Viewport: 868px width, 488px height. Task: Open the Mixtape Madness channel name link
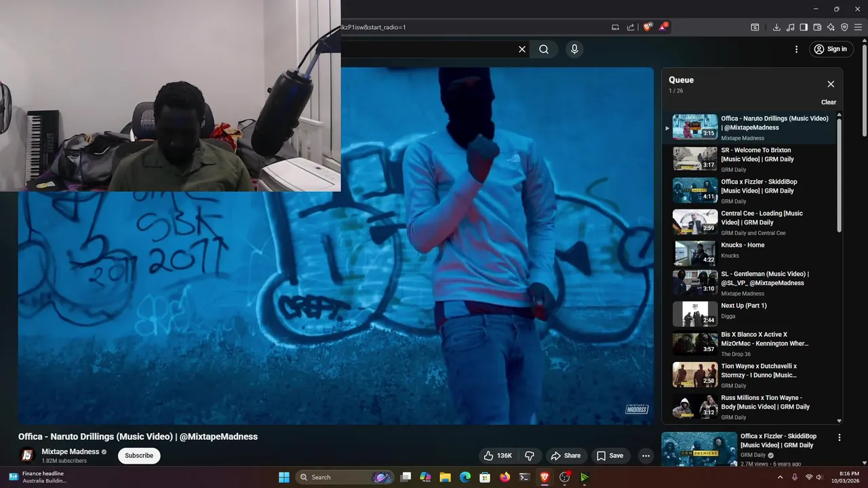(x=71, y=451)
